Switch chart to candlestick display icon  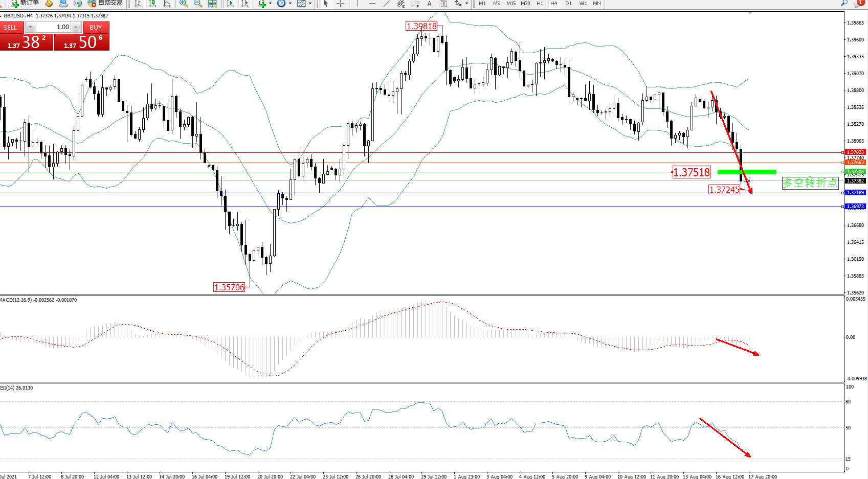coord(152,4)
